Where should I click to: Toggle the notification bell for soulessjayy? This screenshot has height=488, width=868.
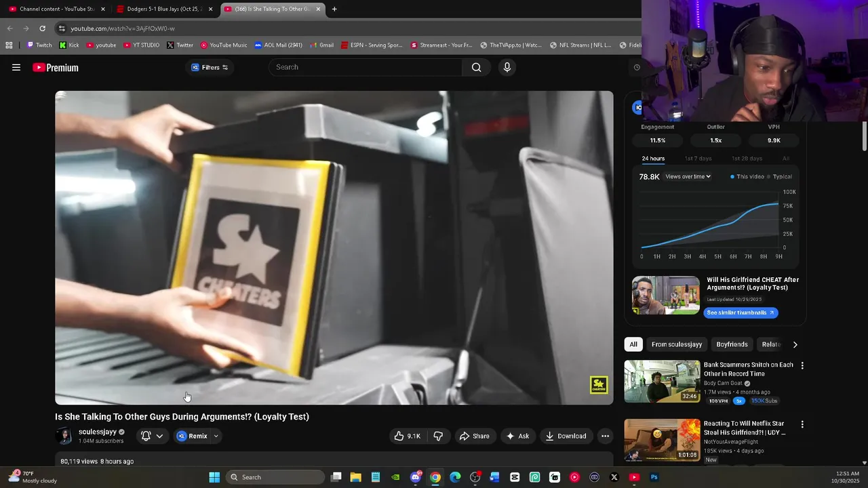coord(146,436)
